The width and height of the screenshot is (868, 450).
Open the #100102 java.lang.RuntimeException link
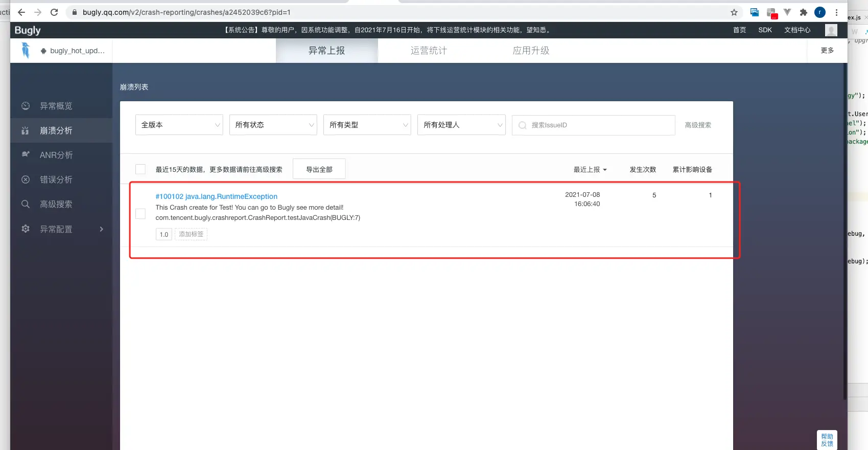[217, 196]
